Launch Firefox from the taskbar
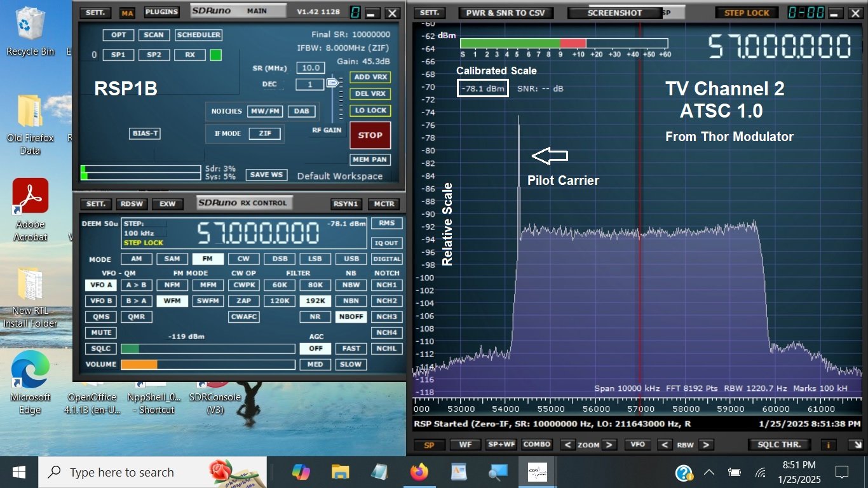The width and height of the screenshot is (868, 488). click(419, 472)
